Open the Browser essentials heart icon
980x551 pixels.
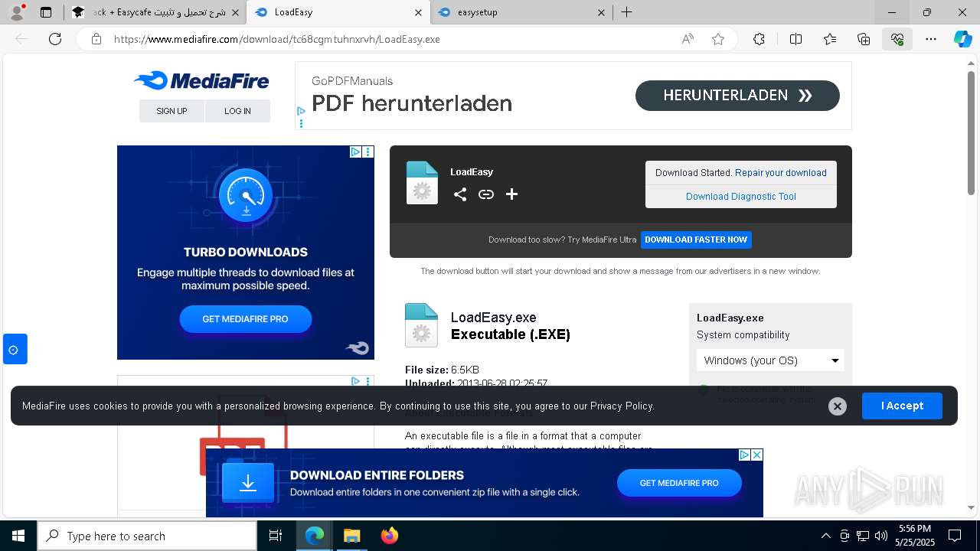[x=897, y=39]
